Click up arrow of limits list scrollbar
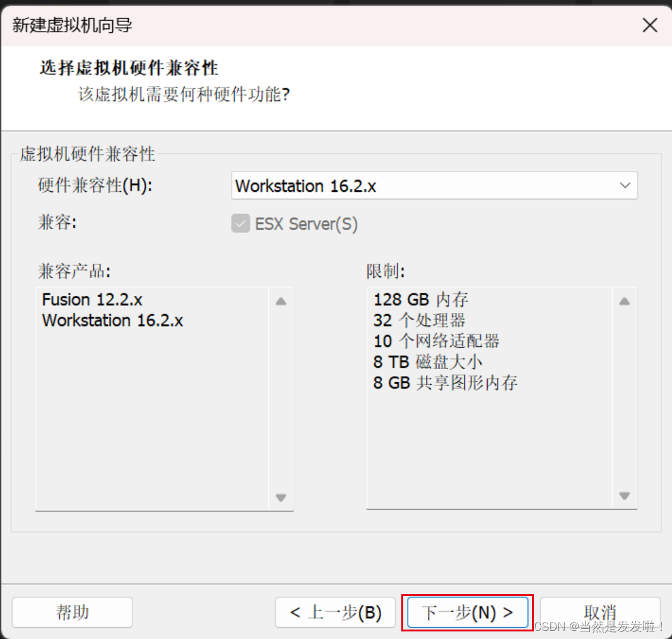This screenshot has width=672, height=639. [x=625, y=302]
